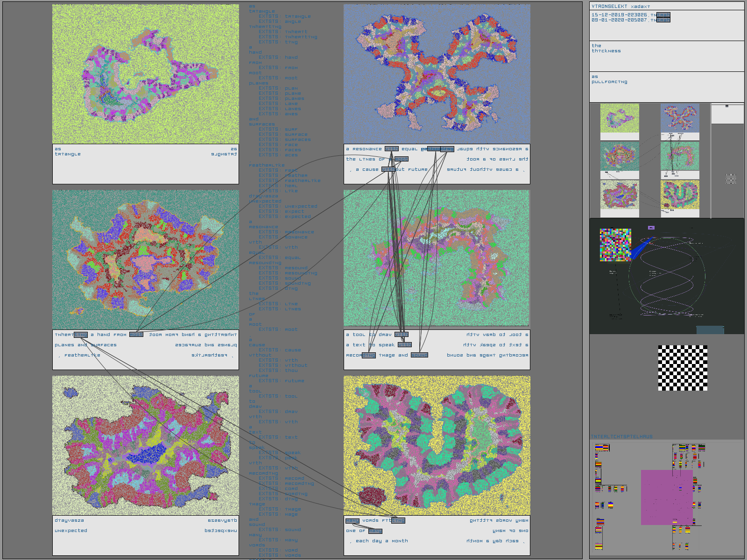747x560 pixels.
Task: Click highlighted 'with' in 'a text to speak with'
Action: [x=405, y=345]
